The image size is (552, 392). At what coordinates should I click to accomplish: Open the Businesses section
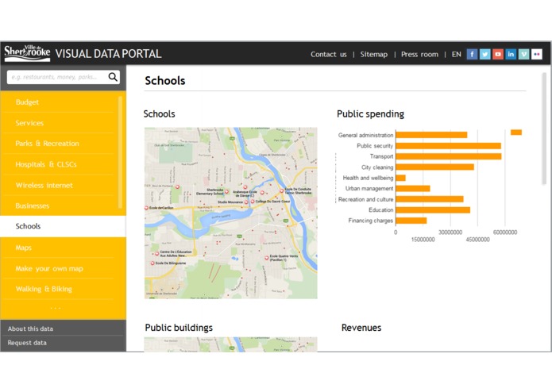(x=32, y=206)
